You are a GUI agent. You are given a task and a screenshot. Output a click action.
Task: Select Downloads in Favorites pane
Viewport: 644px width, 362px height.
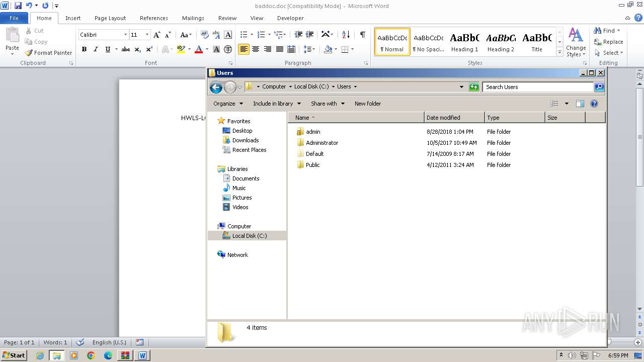point(245,140)
